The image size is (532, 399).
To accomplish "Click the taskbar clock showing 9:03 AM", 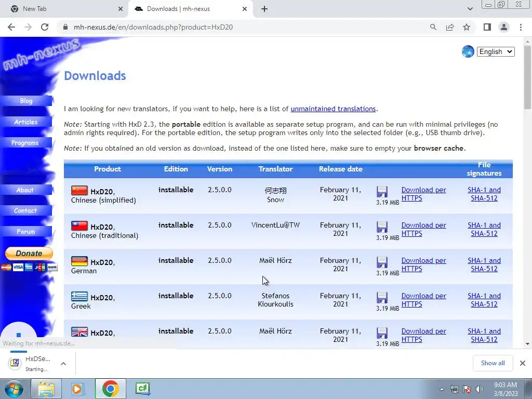I will [506, 389].
